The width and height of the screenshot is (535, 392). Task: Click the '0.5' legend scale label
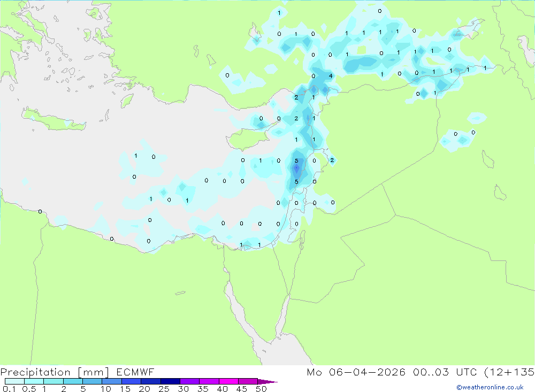point(29,389)
